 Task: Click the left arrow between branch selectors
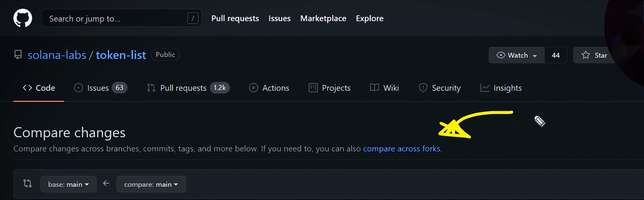(106, 184)
